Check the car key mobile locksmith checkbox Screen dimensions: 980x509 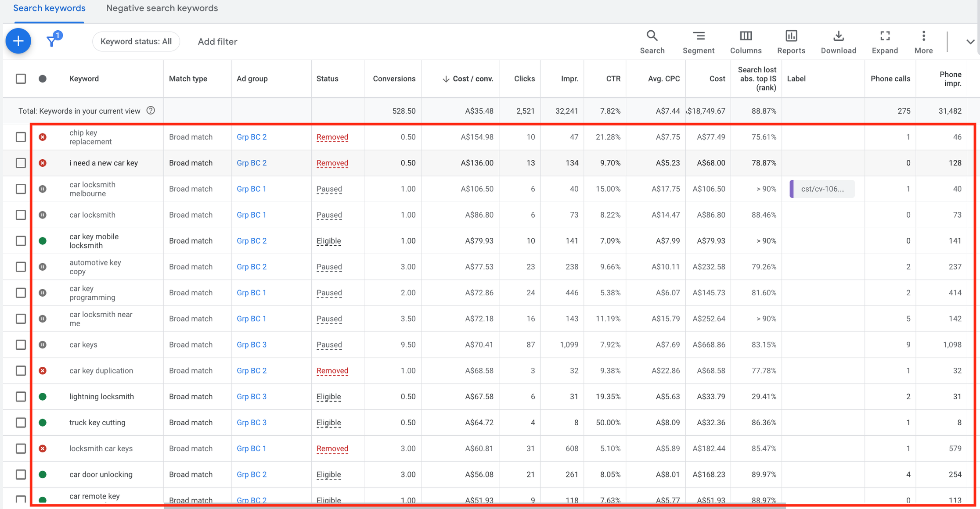(21, 240)
